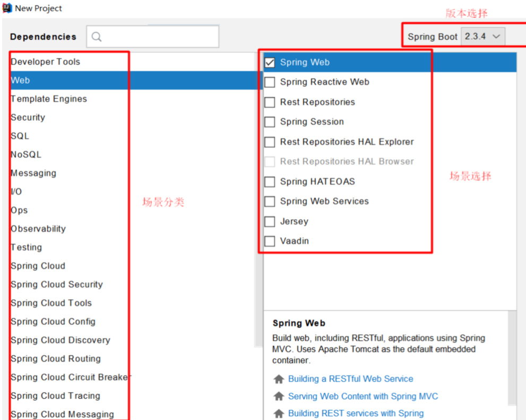
Task: Click the home icon beside Building REST services
Action: [279, 413]
